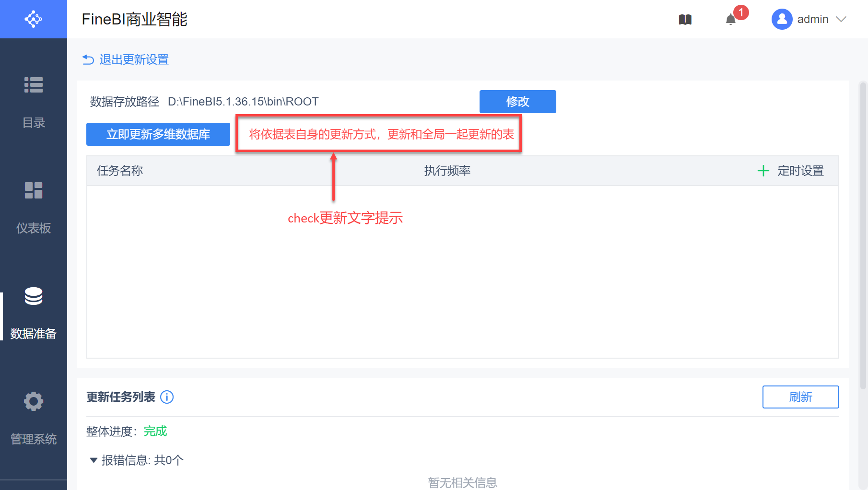The height and width of the screenshot is (490, 868).
Task: Go to the 仪表板 sidebar label
Action: [x=34, y=228]
